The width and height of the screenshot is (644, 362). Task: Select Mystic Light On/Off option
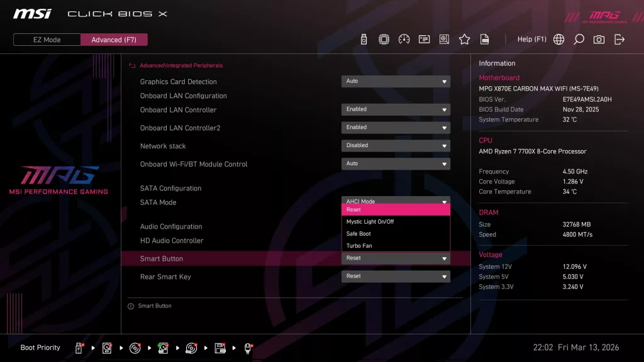[396, 221]
